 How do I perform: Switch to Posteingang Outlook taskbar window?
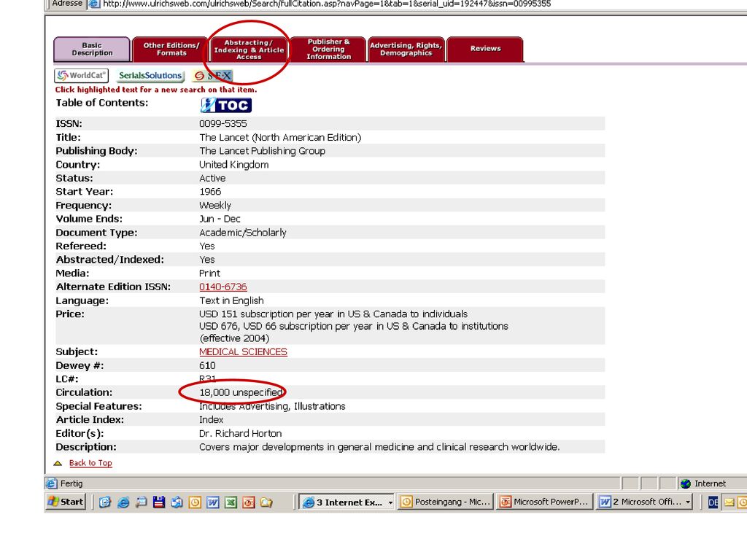[446, 502]
